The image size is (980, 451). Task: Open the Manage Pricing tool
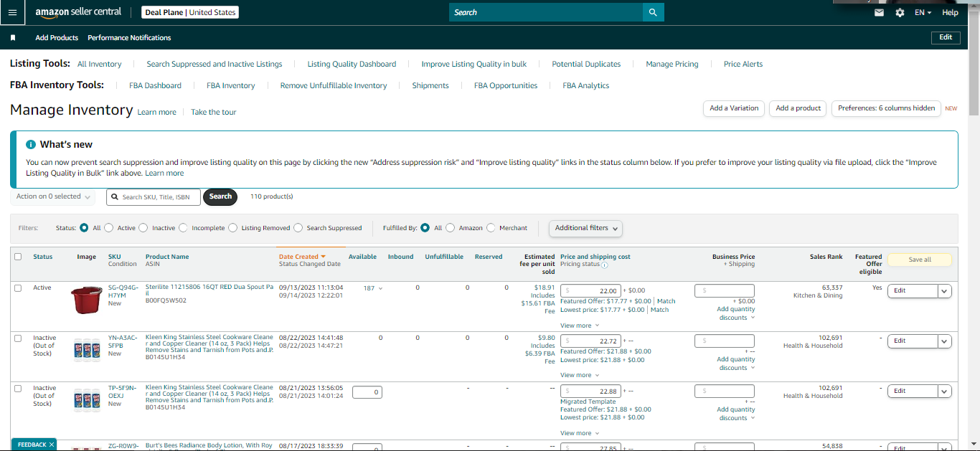pyautogui.click(x=672, y=64)
